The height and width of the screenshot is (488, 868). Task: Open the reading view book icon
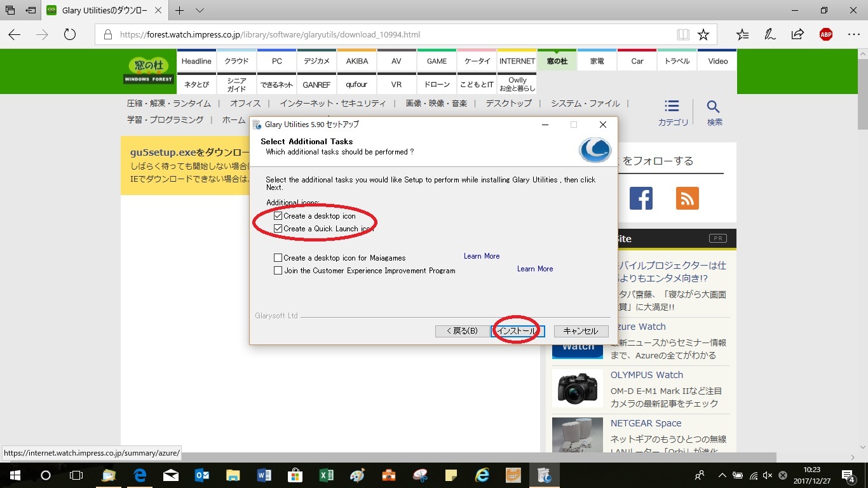click(682, 34)
